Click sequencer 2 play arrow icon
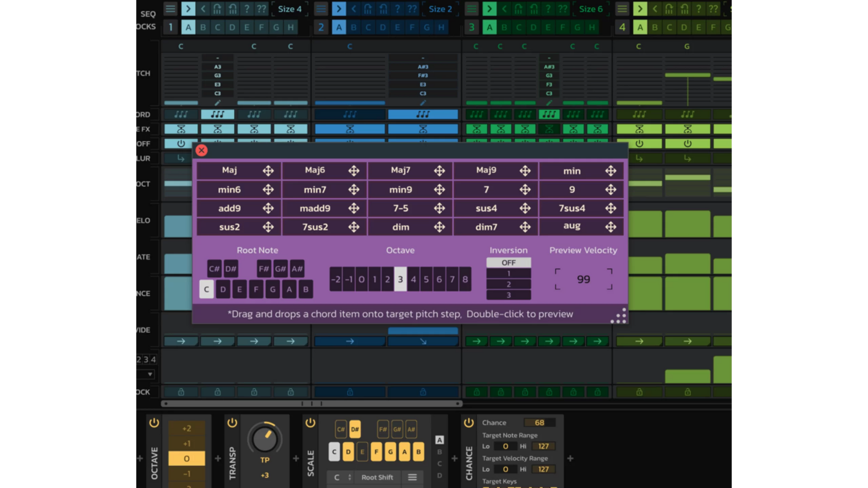 (x=339, y=9)
